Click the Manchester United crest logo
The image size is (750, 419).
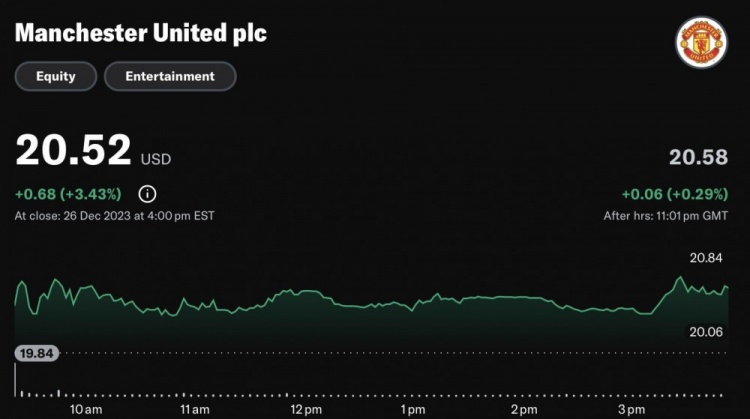point(701,43)
